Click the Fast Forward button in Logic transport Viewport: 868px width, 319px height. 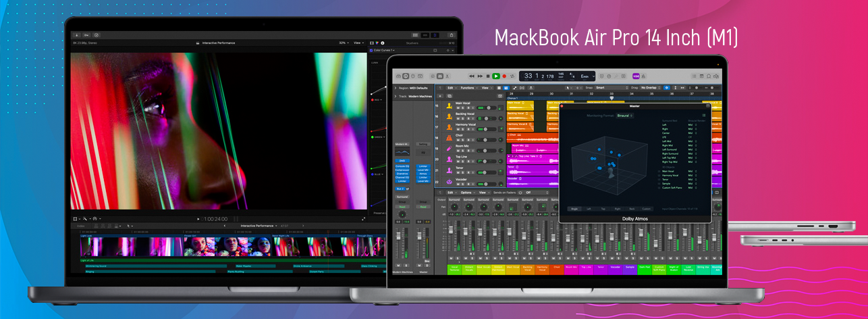[480, 76]
